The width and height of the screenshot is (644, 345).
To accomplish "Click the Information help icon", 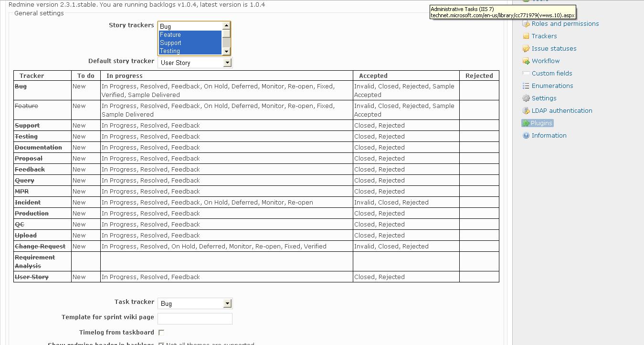I will (526, 136).
